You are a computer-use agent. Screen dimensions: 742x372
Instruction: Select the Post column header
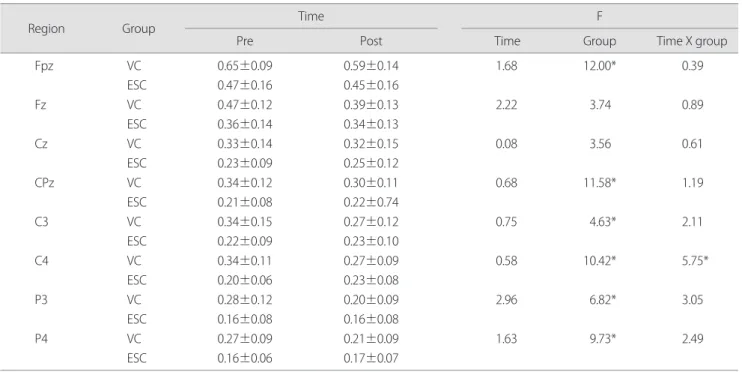click(x=371, y=41)
